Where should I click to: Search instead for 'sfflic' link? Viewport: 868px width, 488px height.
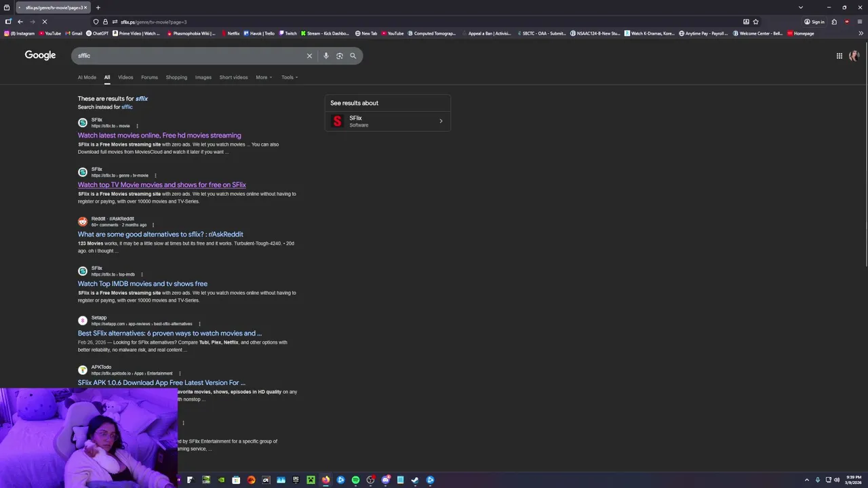[127, 107]
